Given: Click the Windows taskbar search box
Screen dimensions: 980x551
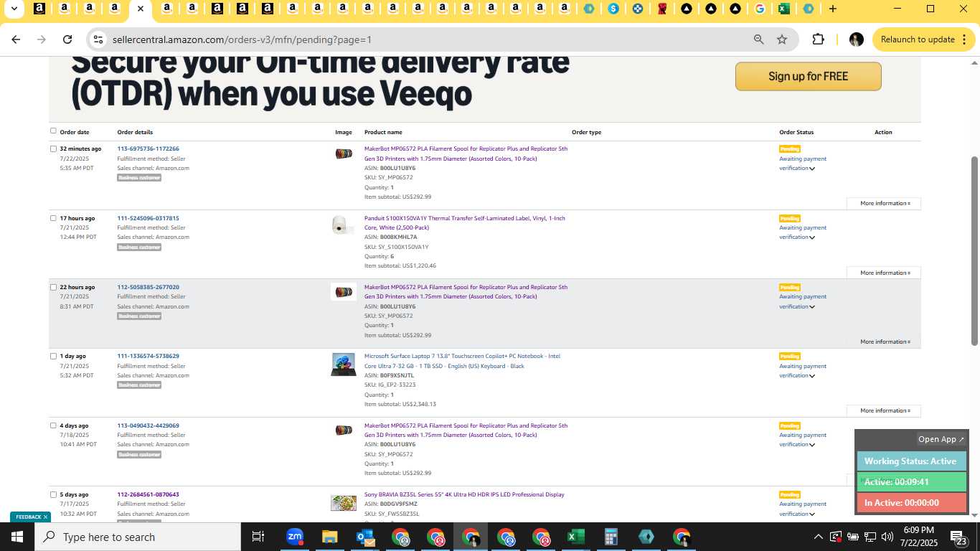Looking at the screenshot, I should point(138,537).
